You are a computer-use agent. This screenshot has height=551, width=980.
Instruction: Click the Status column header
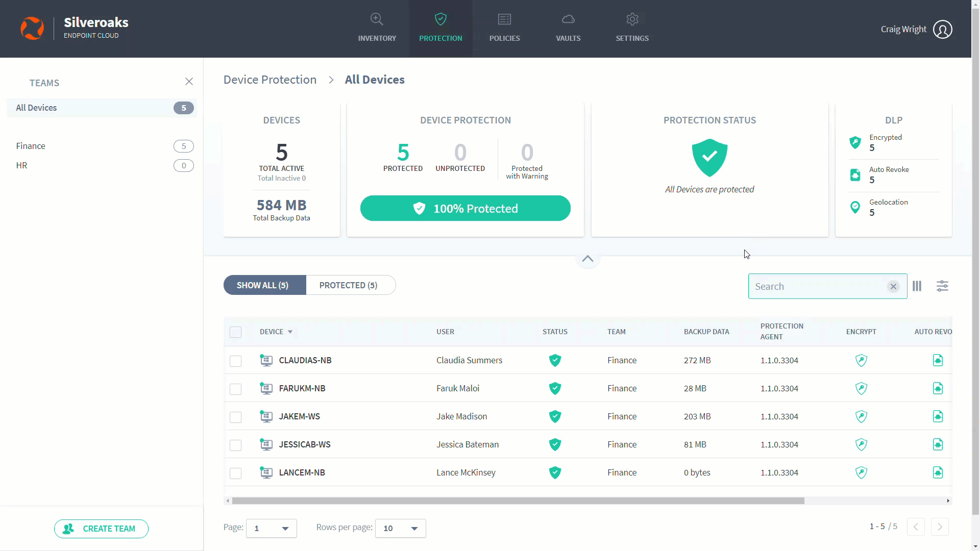tap(555, 332)
